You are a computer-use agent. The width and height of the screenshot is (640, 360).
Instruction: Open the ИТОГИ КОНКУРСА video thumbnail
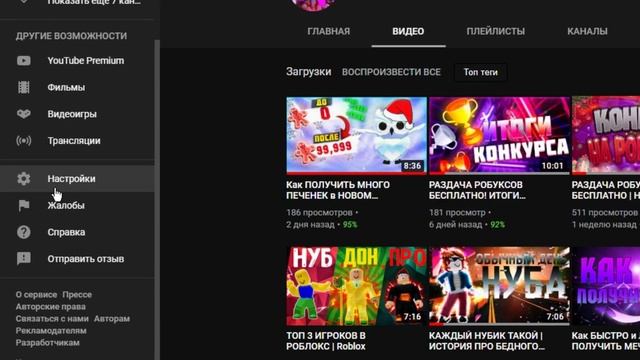coord(499,136)
